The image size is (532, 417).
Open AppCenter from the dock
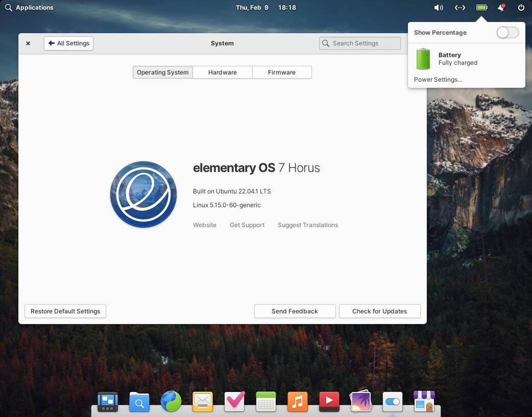pos(424,402)
